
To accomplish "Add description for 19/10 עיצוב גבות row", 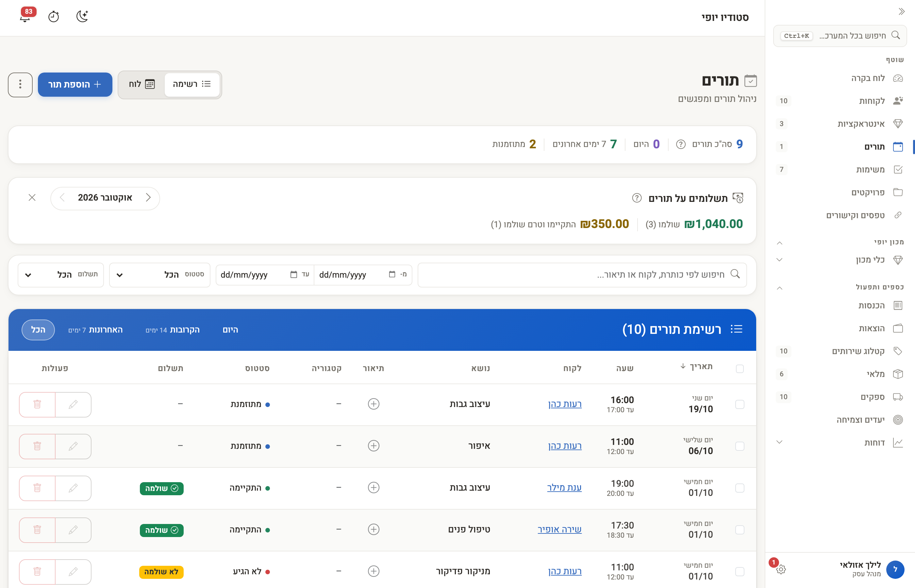I will pos(374,404).
